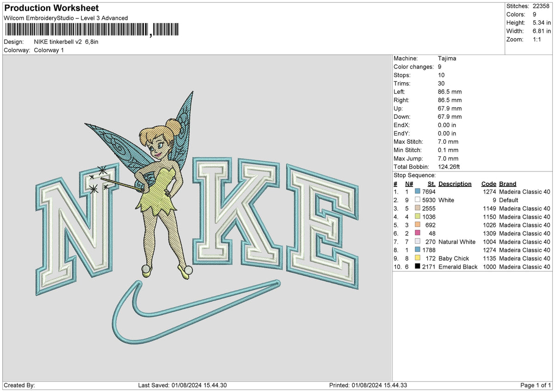Click the Stitches value 22358
Viewport: 555px width, 392px height.
(x=541, y=6)
